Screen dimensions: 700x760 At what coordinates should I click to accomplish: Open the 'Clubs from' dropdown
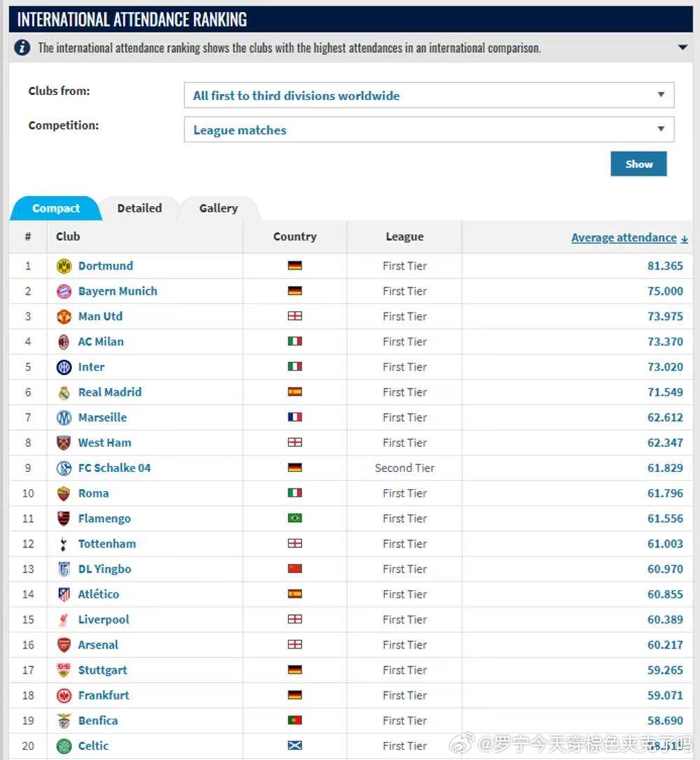(x=428, y=95)
